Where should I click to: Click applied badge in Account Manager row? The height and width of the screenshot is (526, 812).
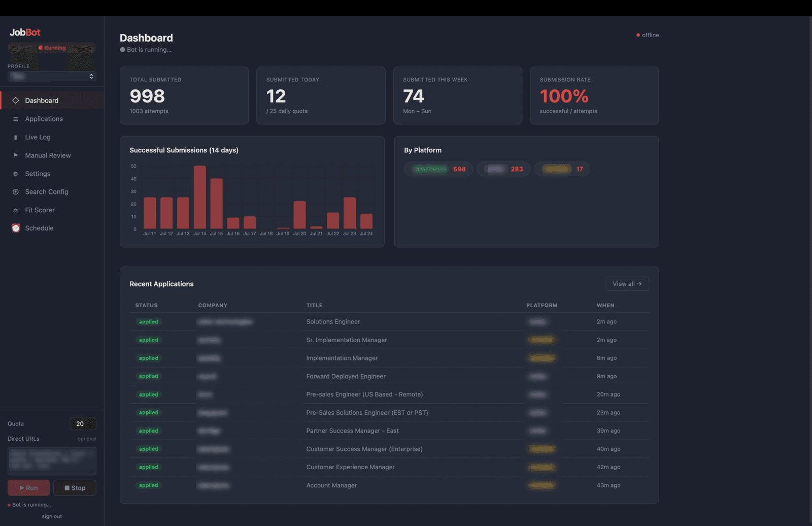point(148,485)
